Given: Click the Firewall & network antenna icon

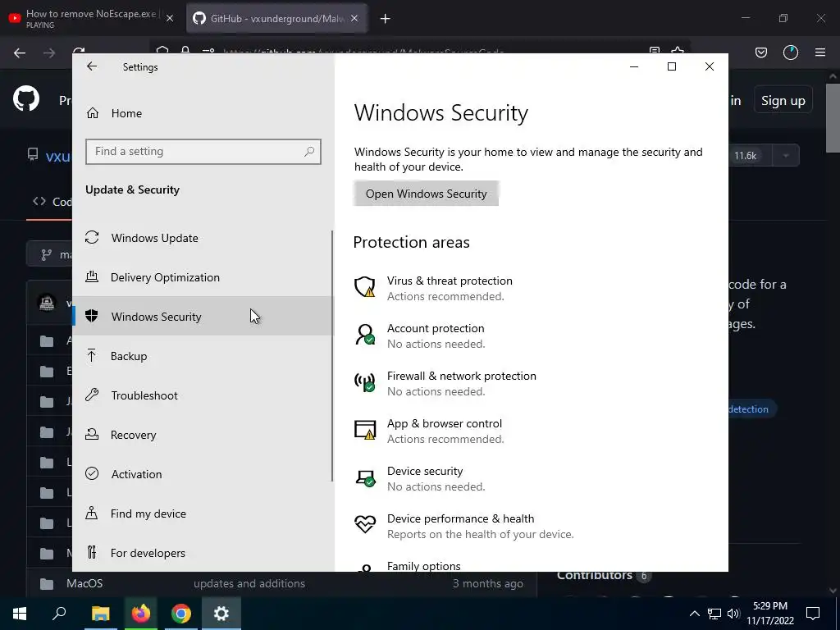Looking at the screenshot, I should (365, 382).
